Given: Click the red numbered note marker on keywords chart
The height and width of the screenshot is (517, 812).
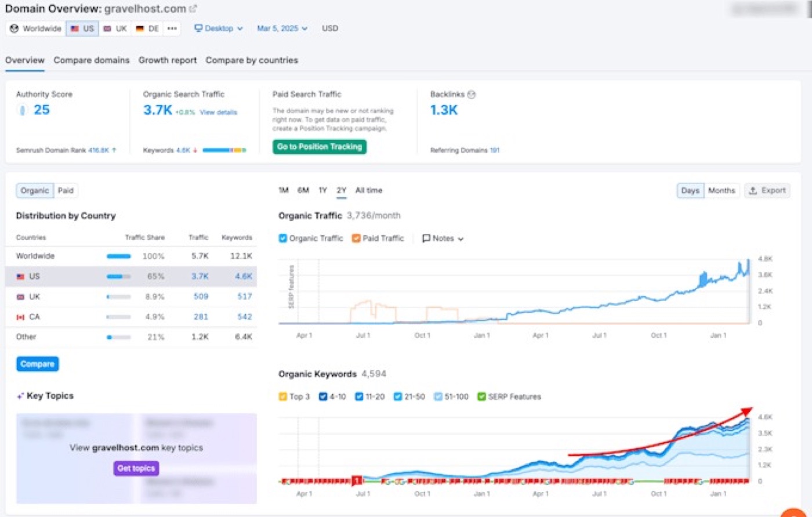Looking at the screenshot, I should pos(357,480).
